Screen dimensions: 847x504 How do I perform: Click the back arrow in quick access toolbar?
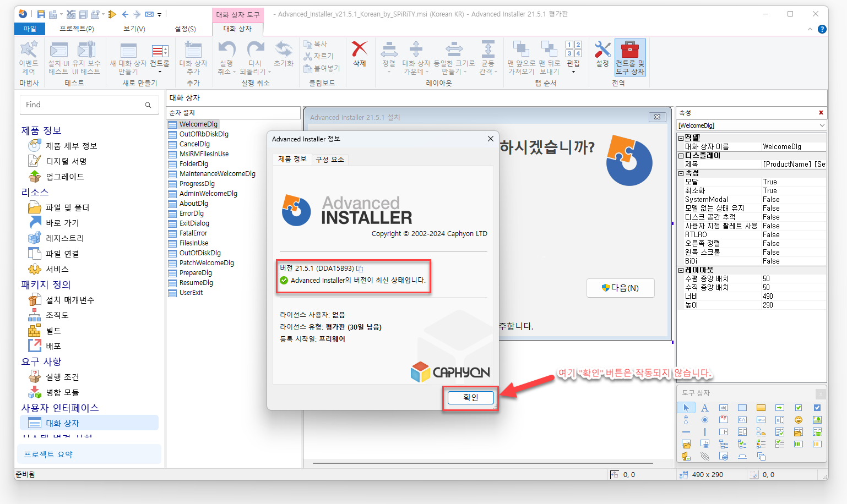tap(125, 14)
